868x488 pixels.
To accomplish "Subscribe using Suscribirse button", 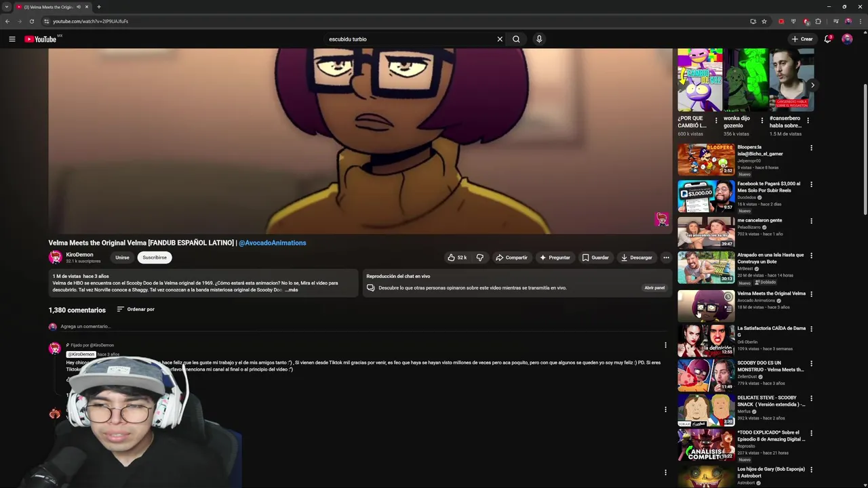I will coord(155,258).
